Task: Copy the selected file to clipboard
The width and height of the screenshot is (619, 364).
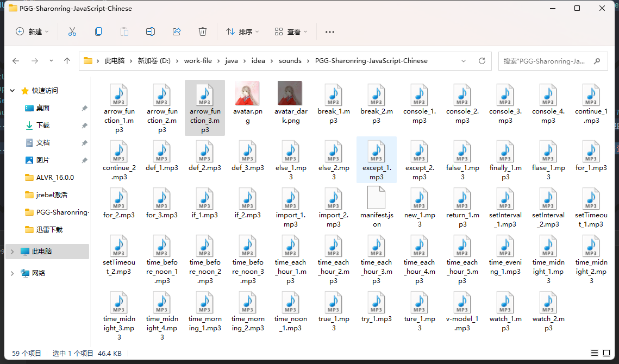Action: [x=98, y=32]
